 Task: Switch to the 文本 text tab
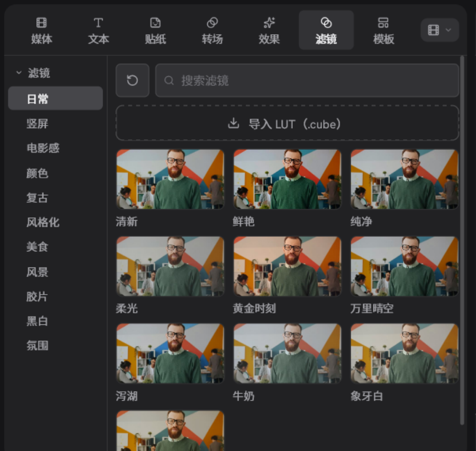[x=98, y=30]
